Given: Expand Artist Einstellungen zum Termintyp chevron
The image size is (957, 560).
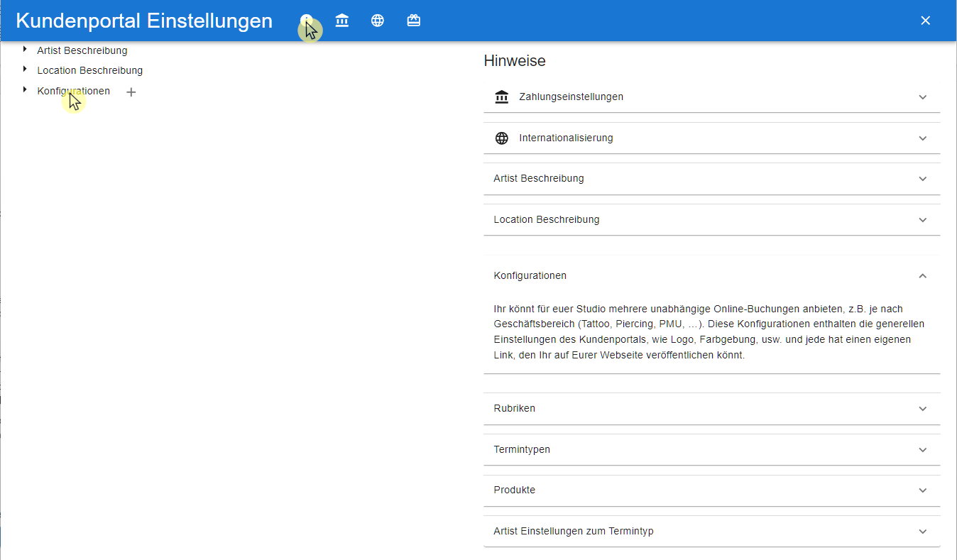Looking at the screenshot, I should point(922,531).
